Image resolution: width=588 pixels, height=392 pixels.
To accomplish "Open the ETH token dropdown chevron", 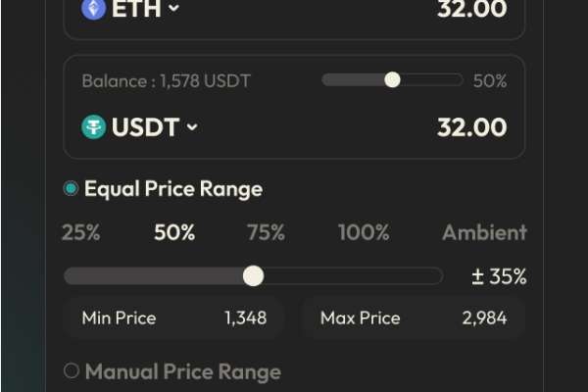I will pos(173,8).
